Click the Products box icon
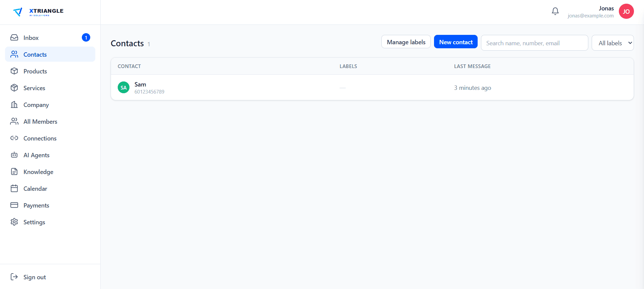Viewport: 644px width, 289px height. coord(14,71)
